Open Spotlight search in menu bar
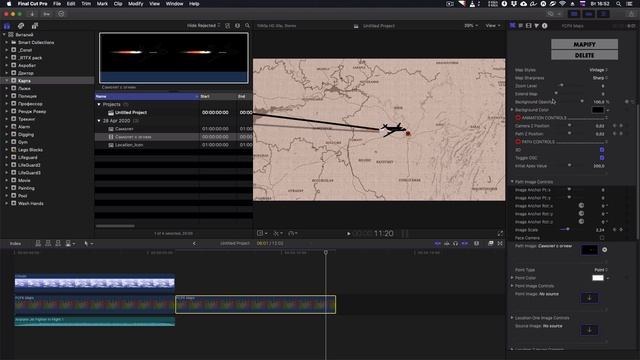 pos(619,4)
